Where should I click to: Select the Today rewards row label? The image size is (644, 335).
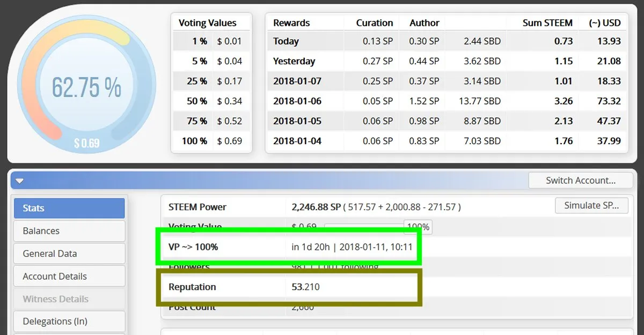point(286,41)
